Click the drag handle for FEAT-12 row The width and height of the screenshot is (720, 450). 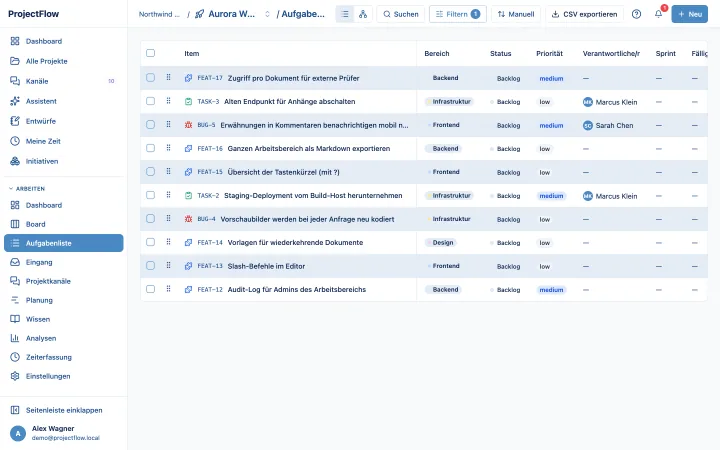tap(169, 289)
